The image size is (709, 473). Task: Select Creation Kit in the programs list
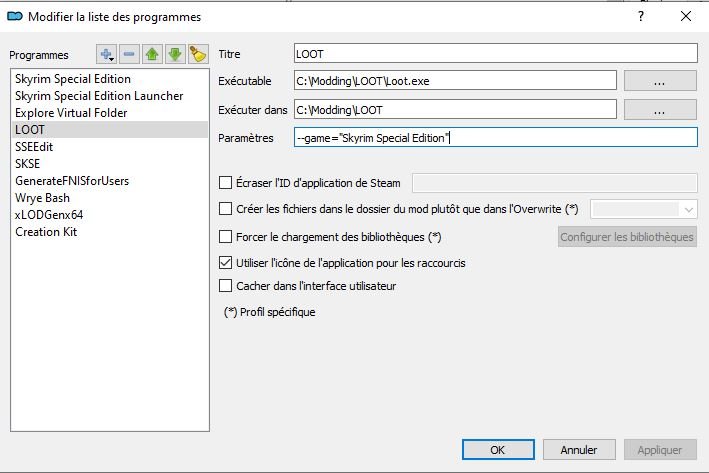coord(46,231)
